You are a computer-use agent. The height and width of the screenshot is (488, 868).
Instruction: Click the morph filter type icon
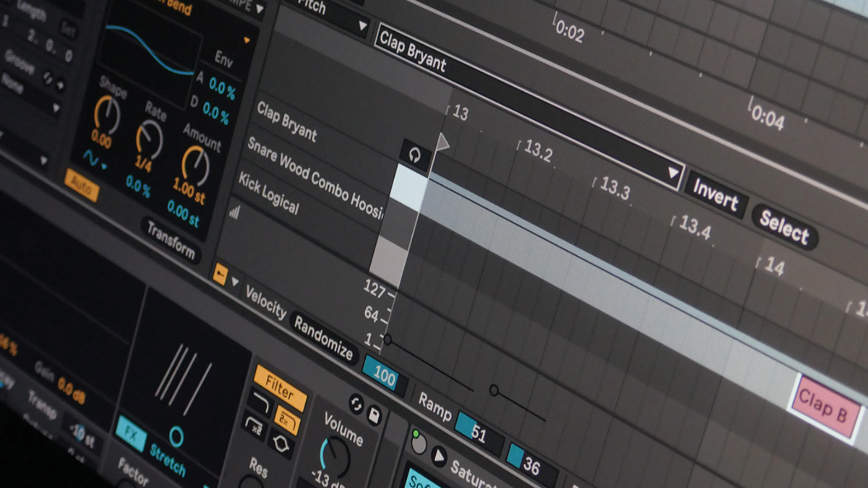coord(280,444)
